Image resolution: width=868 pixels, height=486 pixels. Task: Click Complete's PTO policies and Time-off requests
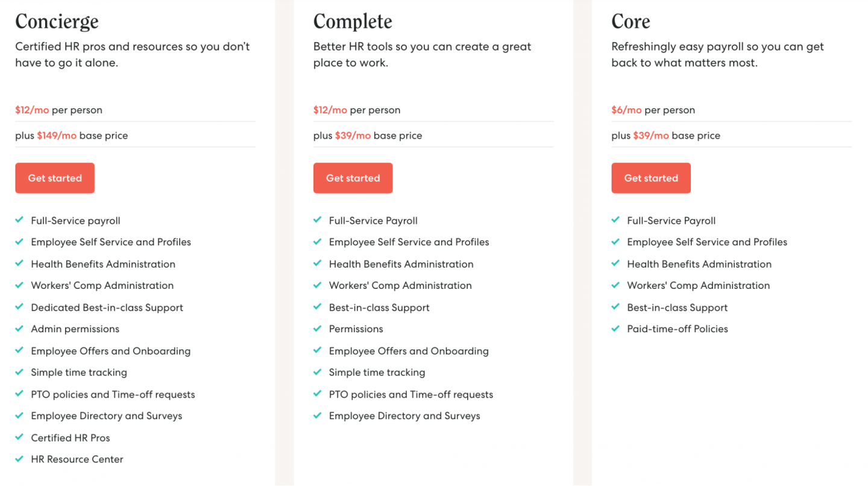point(411,394)
